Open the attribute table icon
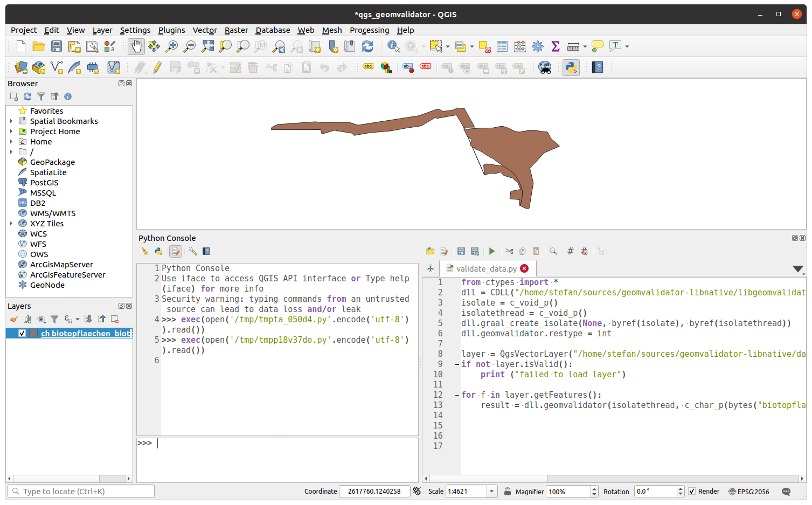Viewport: 812px width, 505px height. pos(502,46)
